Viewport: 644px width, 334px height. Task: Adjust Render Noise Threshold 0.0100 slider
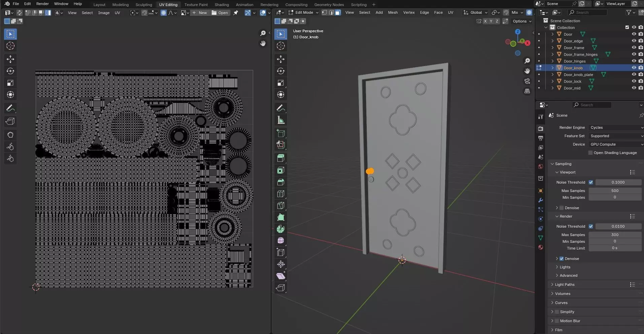[618, 226]
